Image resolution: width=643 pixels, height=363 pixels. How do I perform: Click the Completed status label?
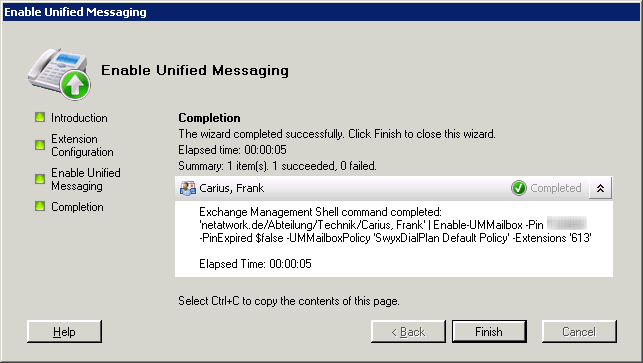[x=556, y=188]
